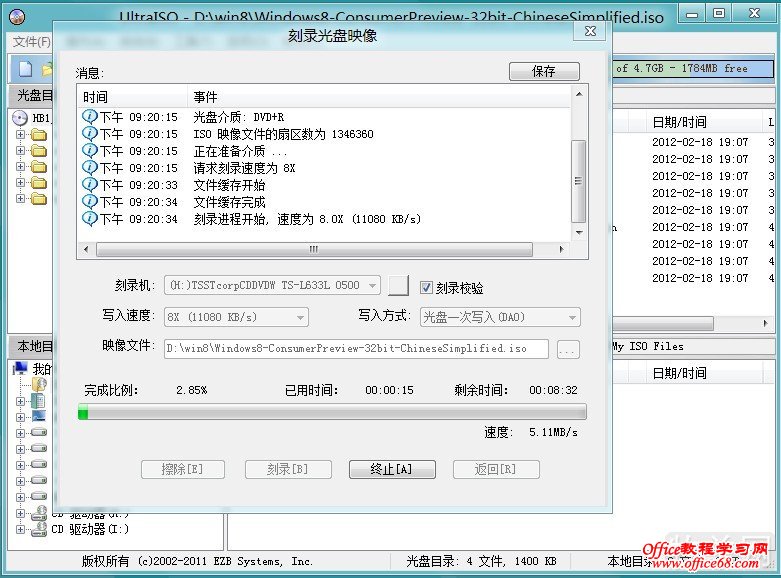Click the greyed Return (返回[R]) button
Viewport: 781px width, 578px height.
tap(496, 469)
